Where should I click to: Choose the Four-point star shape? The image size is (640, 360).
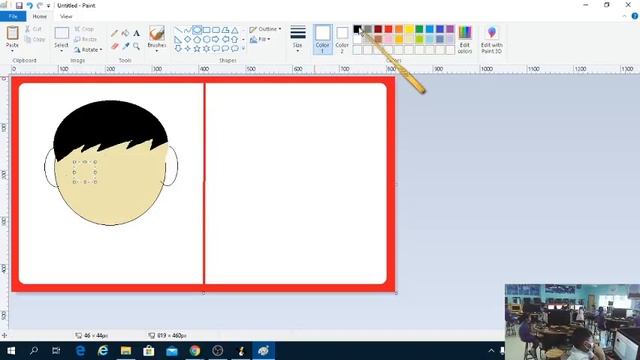tap(187, 49)
